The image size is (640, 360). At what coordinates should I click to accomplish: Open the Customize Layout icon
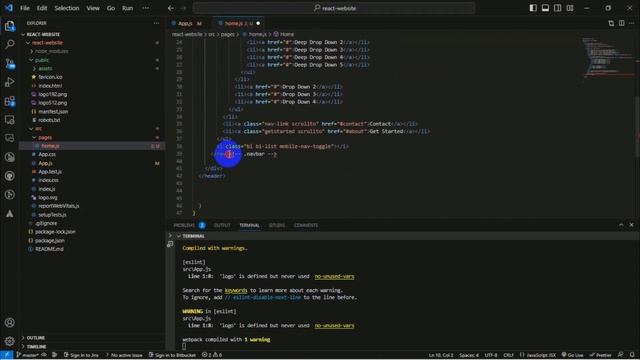tap(570, 8)
